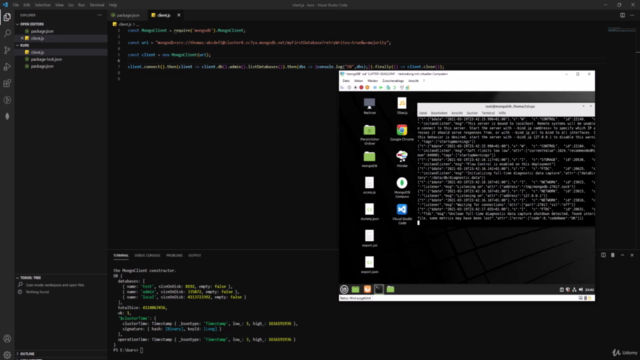Open Google Chrome icon on VM desktop
640x360 pixels.
tap(402, 133)
